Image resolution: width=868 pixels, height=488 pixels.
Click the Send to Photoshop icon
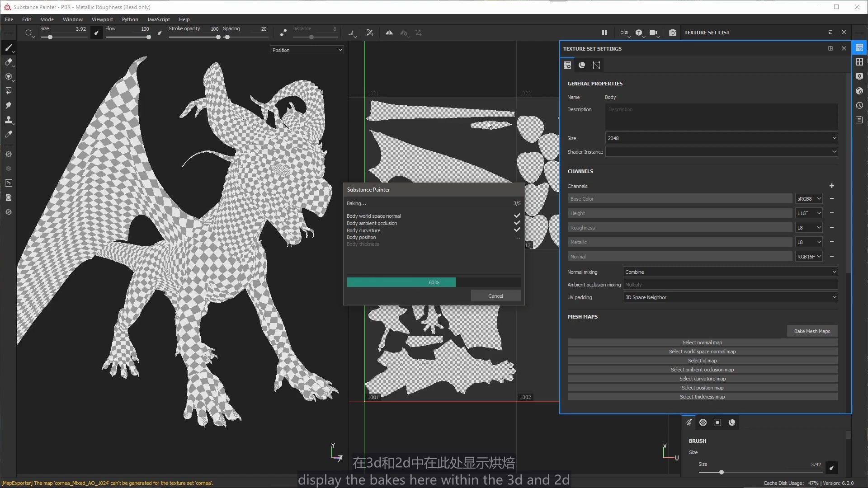(x=8, y=183)
